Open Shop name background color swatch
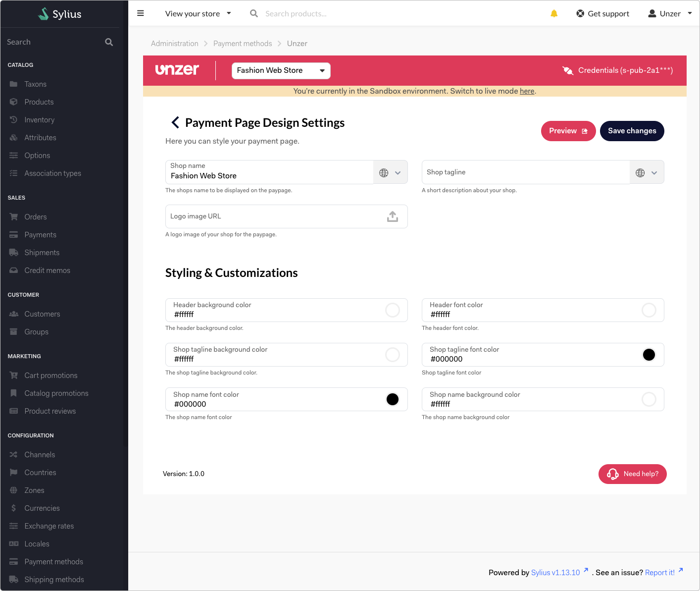 [649, 399]
